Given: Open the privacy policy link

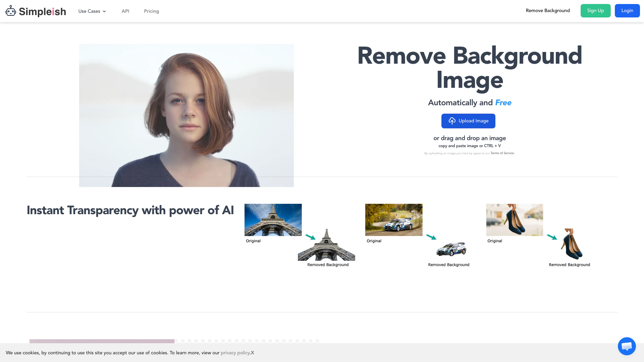Looking at the screenshot, I should (235, 353).
